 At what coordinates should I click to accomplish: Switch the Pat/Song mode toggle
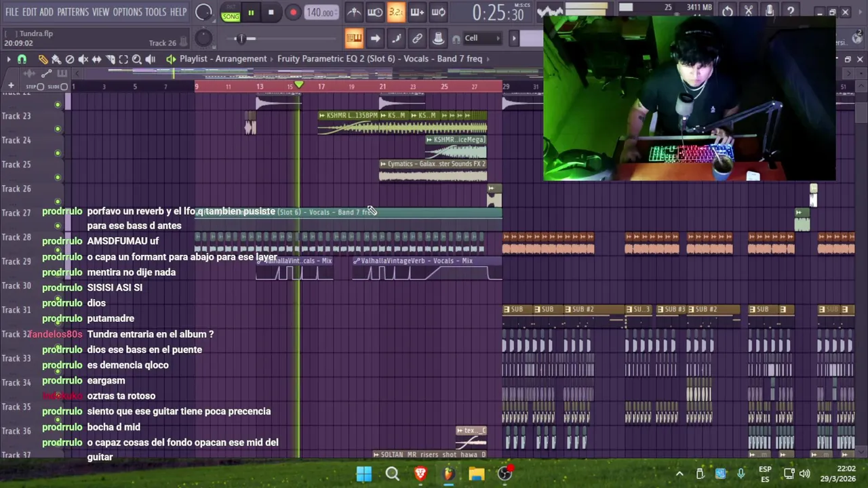click(231, 12)
